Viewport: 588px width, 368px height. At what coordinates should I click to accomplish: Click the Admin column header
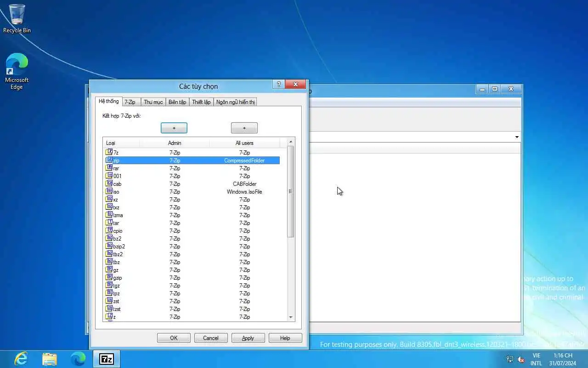175,143
